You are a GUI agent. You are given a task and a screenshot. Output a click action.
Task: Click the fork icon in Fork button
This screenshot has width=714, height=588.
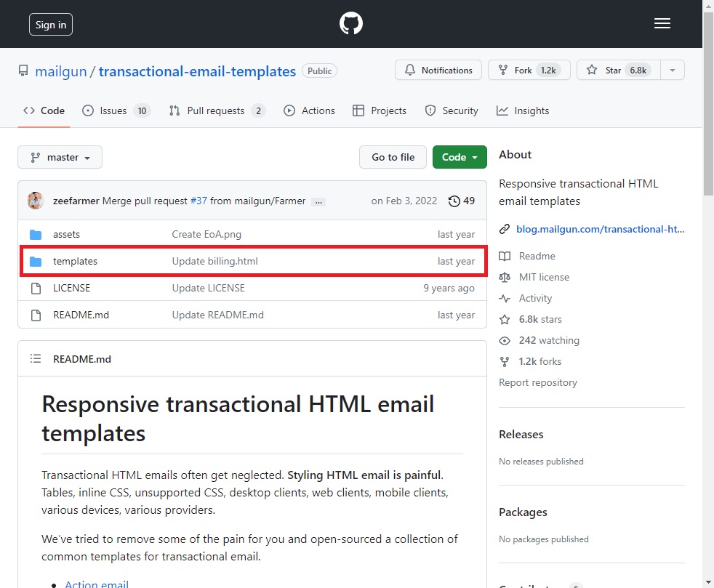point(502,70)
